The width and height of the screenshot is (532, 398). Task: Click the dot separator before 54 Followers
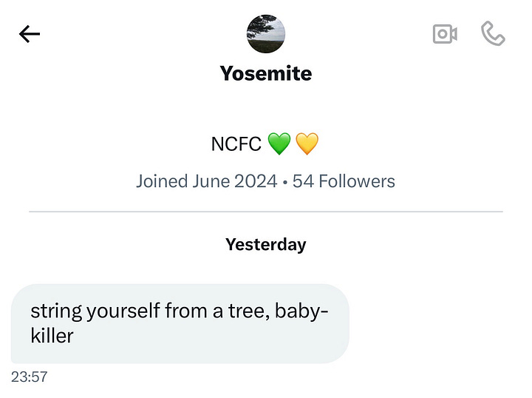click(285, 181)
